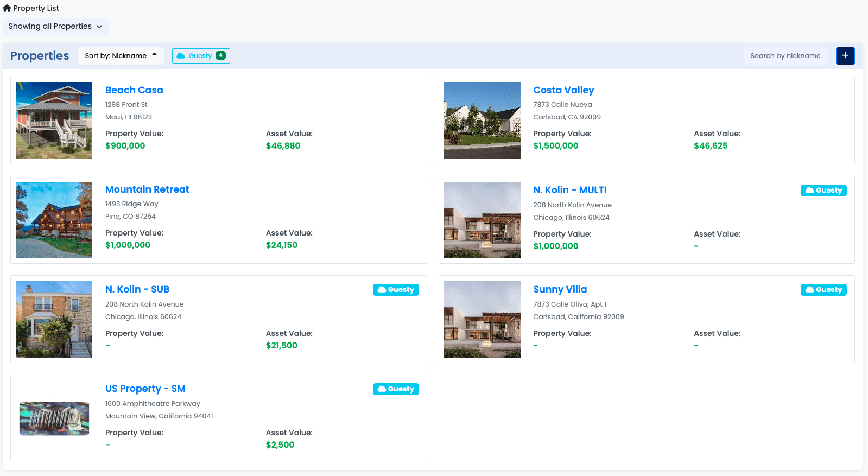
Task: Click Guesty badge on Sunny Villa card
Action: (x=823, y=290)
